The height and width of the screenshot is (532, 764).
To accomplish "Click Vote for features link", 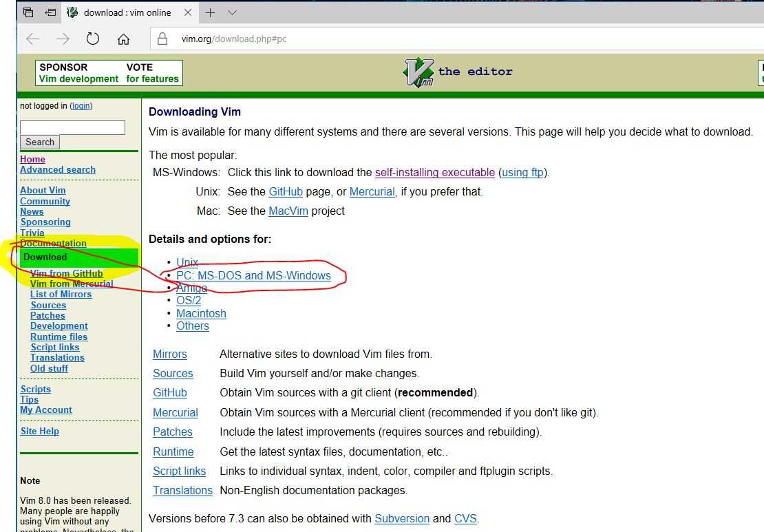I will (153, 73).
